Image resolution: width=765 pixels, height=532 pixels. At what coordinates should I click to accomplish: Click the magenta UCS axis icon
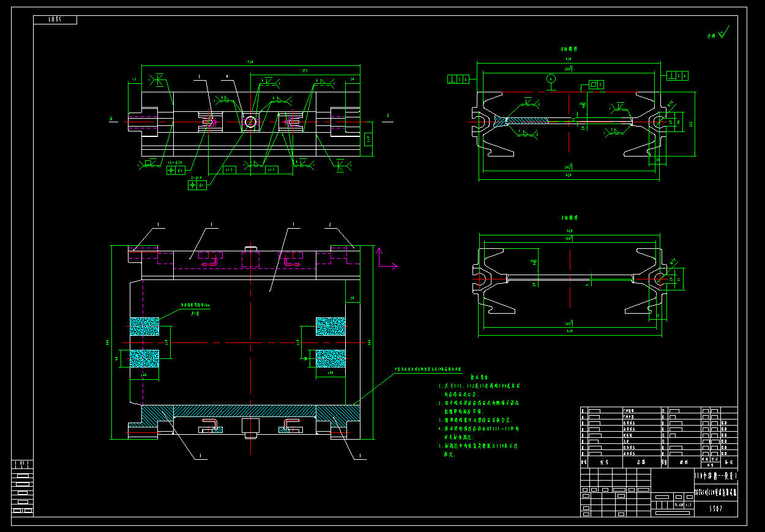387,259
